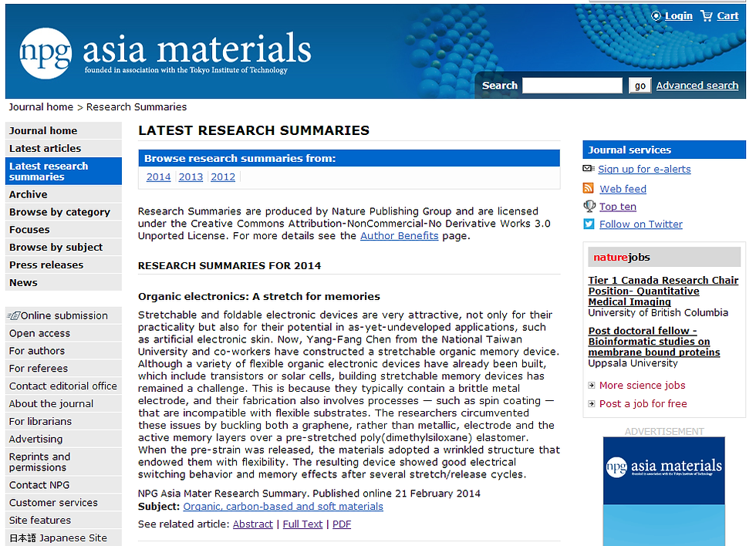Click arrow icon beside More science jobs
Screen dimensions: 756x546
tap(592, 386)
